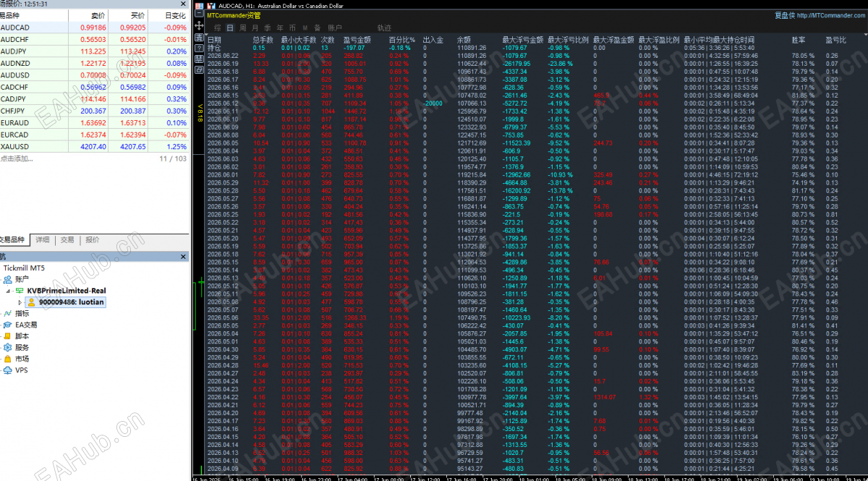Collapse the KVBPrimeLimited-Real tree node
The height and width of the screenshot is (481, 868).
coord(7,290)
